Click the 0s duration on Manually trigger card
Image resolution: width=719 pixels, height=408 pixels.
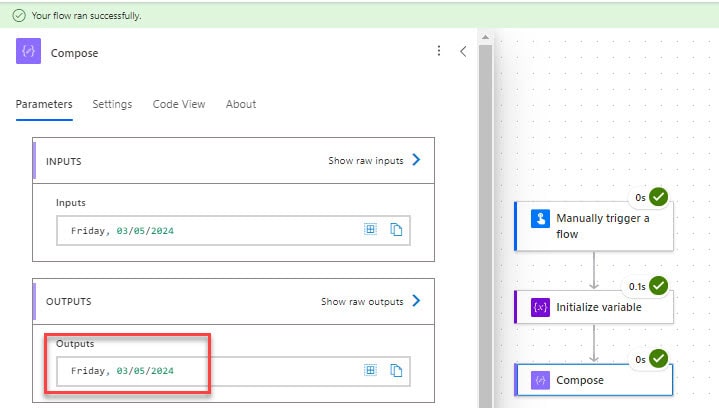pyautogui.click(x=640, y=198)
